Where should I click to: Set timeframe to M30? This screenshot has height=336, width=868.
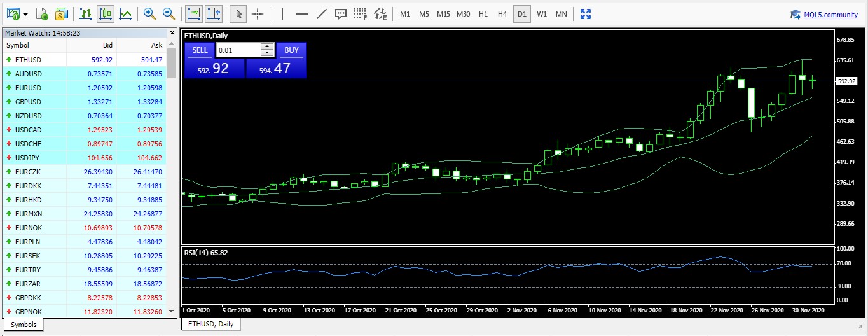click(x=464, y=14)
